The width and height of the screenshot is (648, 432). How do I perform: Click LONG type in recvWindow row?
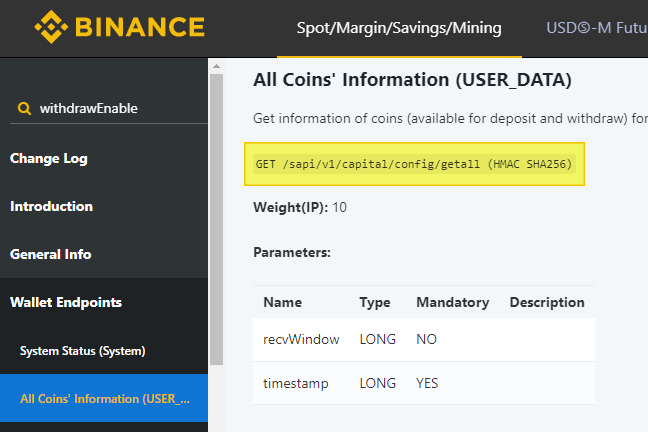[x=377, y=339]
